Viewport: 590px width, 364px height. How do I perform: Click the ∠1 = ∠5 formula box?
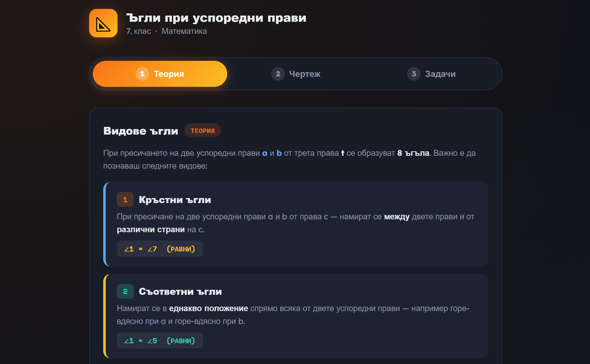(x=160, y=341)
